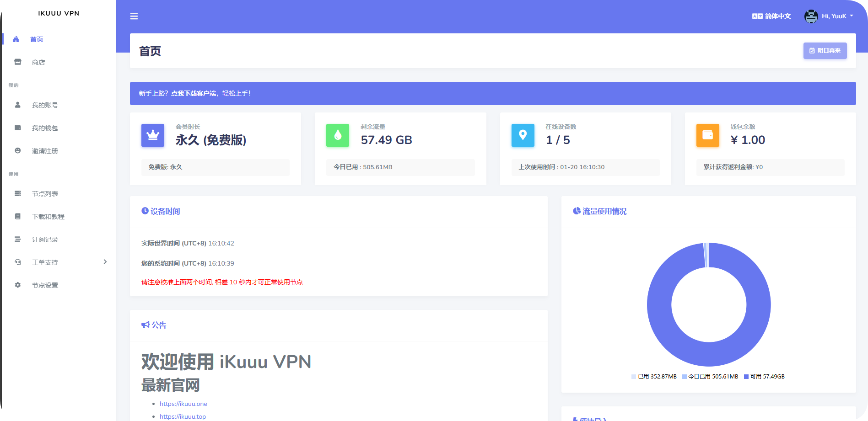Go to 我的账号 in sidebar
The height and width of the screenshot is (421, 868).
(45, 105)
